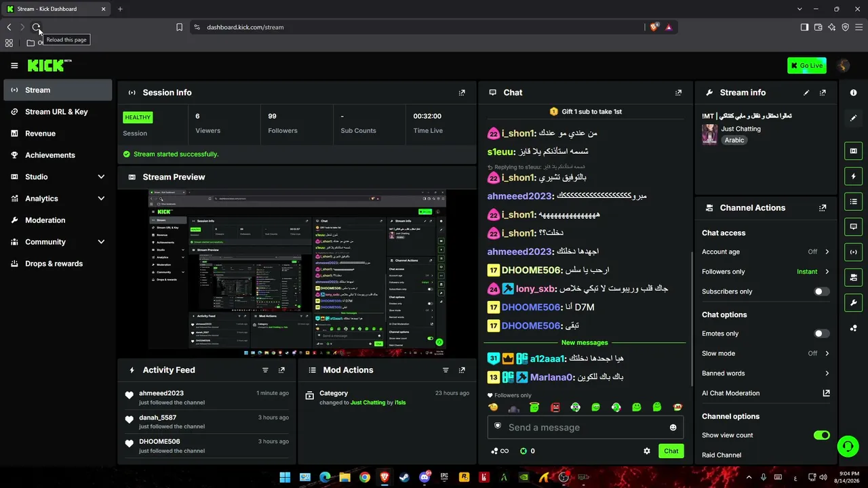The height and width of the screenshot is (488, 868).
Task: Pop out the Stream info panel
Action: click(x=823, y=93)
